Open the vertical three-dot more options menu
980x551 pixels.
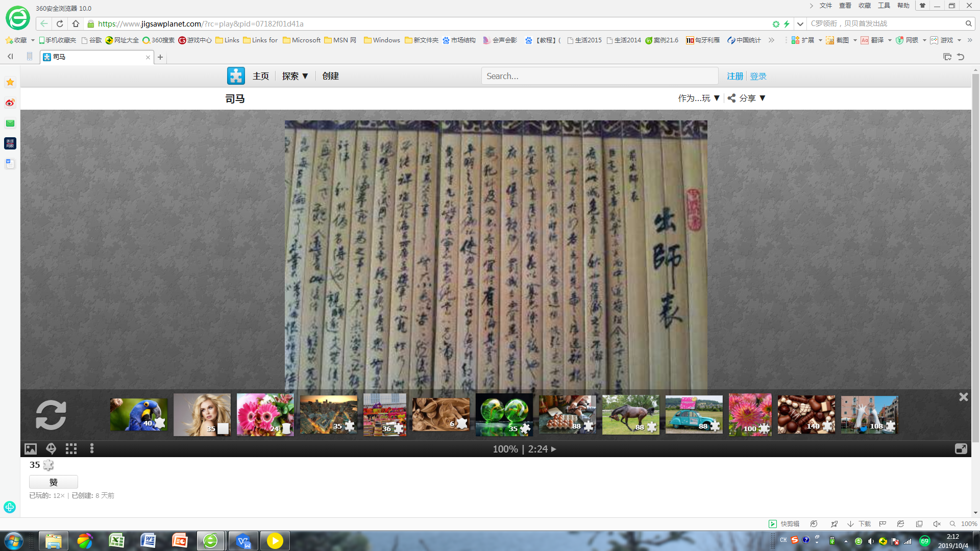(x=92, y=448)
